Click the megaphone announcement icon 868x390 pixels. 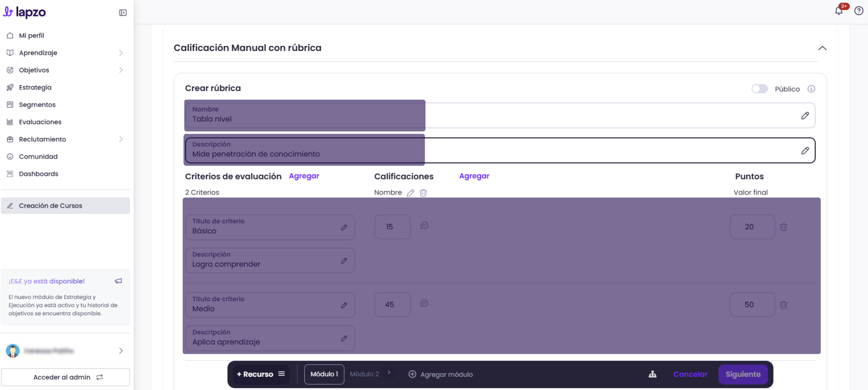118,281
